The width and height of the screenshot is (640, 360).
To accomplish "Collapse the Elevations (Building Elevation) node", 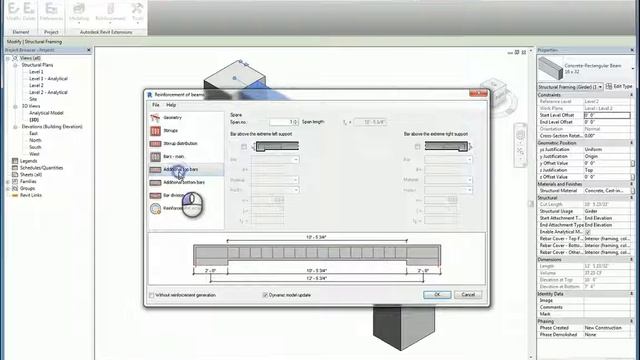I will (15, 127).
